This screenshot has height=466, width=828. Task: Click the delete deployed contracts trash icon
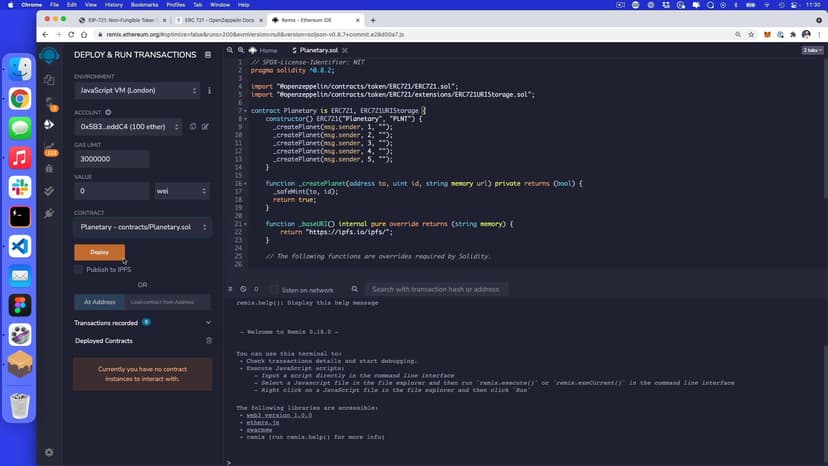pos(208,341)
